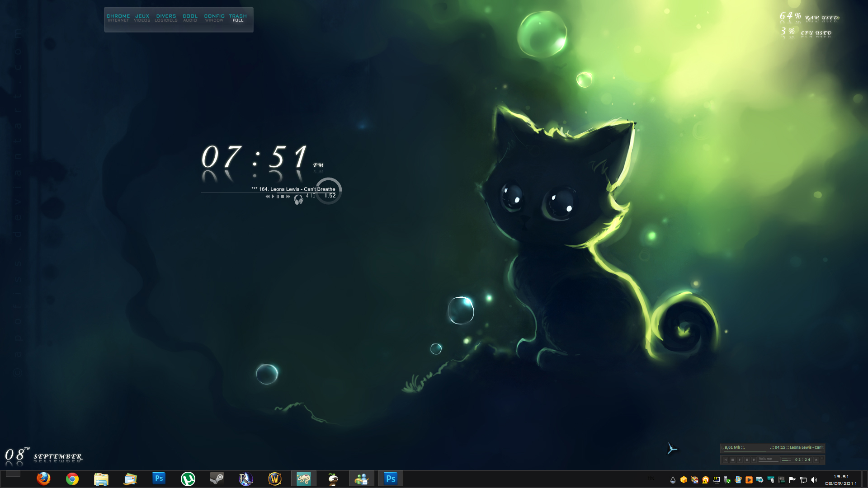Click the 3% CPU used meter
Image resolution: width=868 pixels, height=488 pixels.
coord(806,32)
